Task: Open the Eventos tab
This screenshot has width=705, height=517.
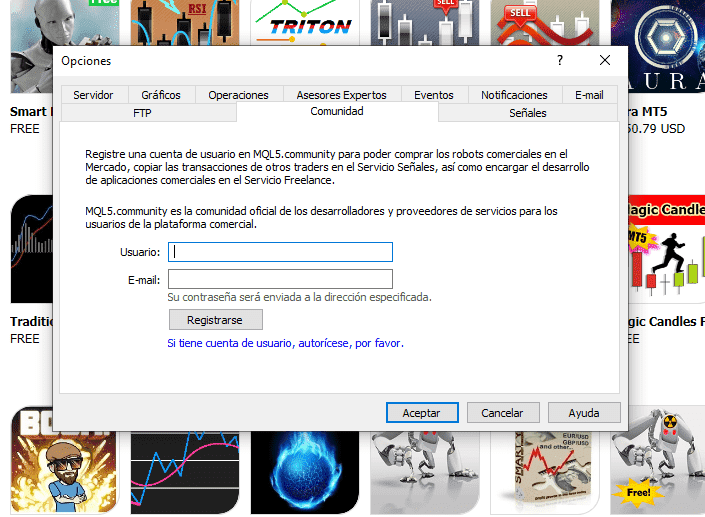Action: (x=434, y=95)
